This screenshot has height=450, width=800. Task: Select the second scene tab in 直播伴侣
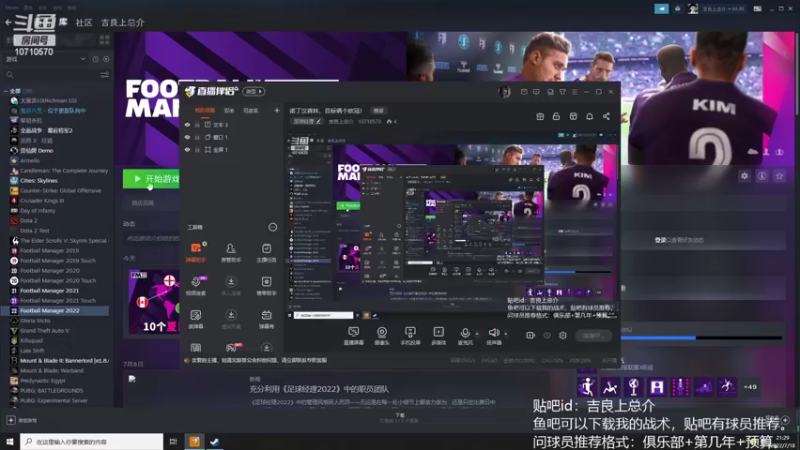[229, 110]
